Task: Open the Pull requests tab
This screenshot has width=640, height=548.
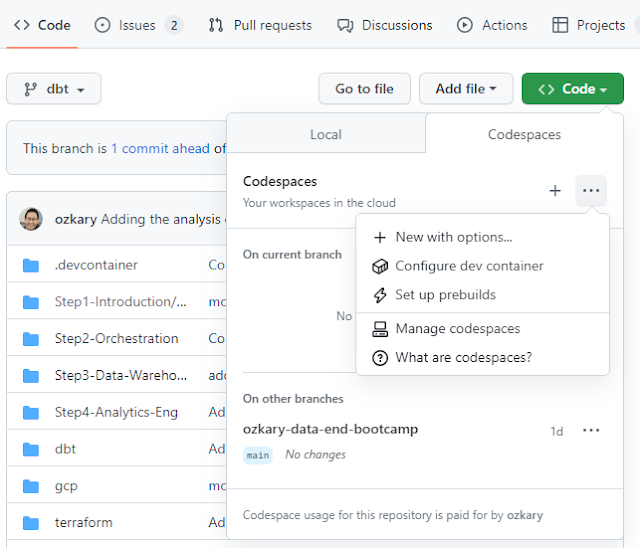Action: tap(260, 25)
